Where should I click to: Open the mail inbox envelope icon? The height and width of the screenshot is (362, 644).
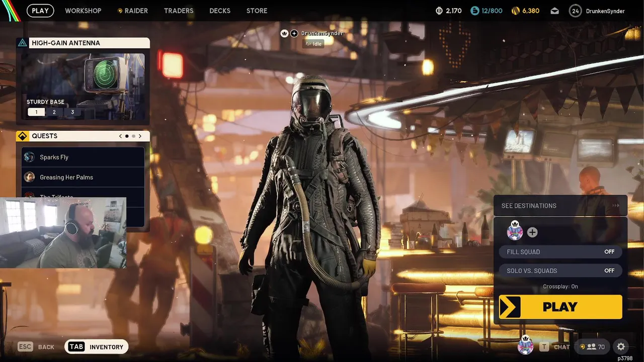(554, 11)
